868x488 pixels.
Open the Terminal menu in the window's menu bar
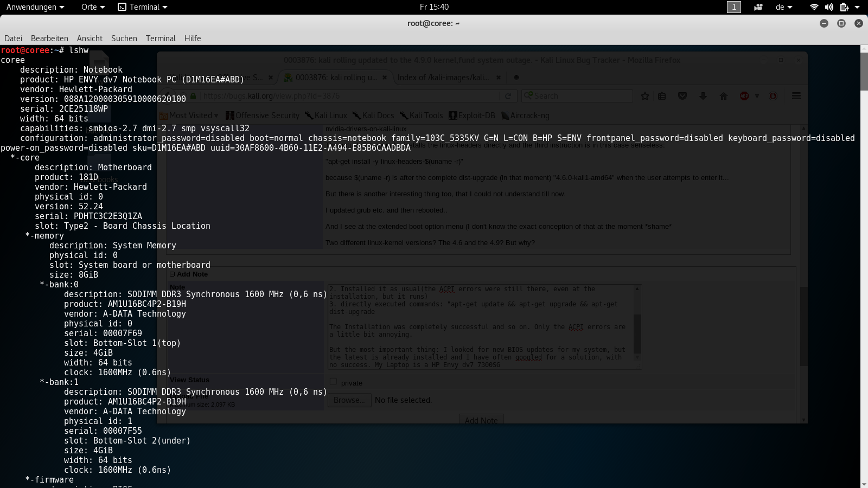[x=161, y=38]
